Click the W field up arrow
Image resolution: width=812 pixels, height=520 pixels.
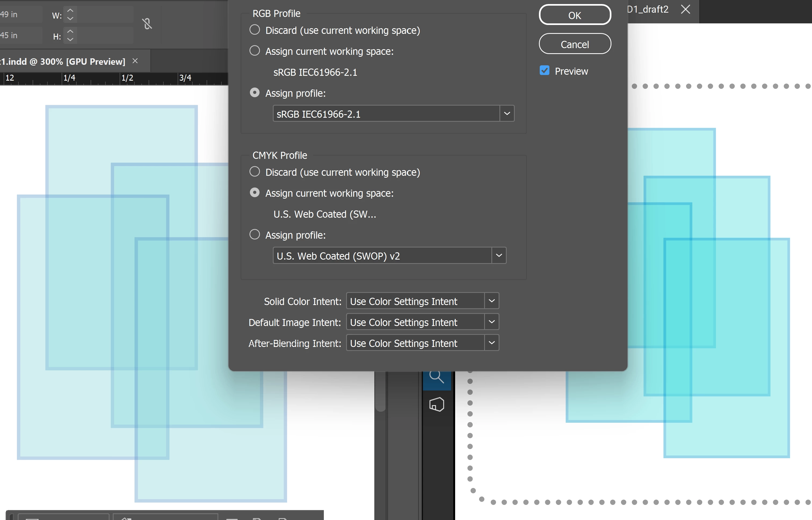click(x=70, y=10)
